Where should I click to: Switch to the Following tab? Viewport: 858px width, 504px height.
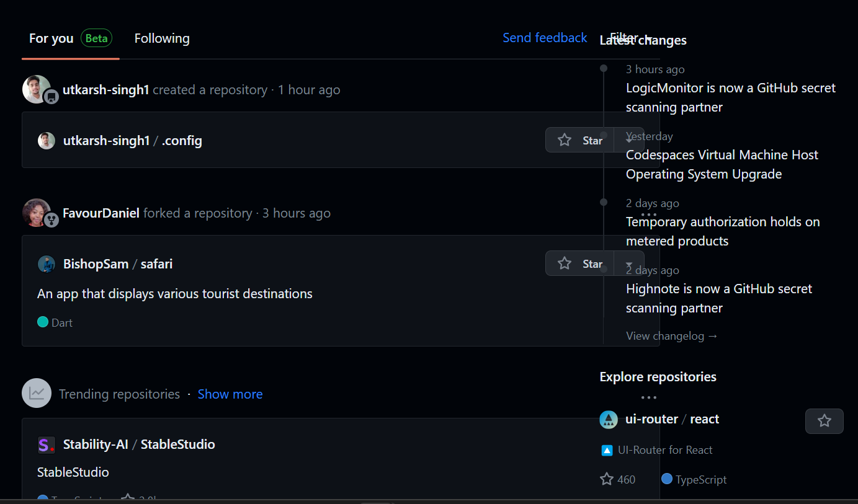[162, 38]
